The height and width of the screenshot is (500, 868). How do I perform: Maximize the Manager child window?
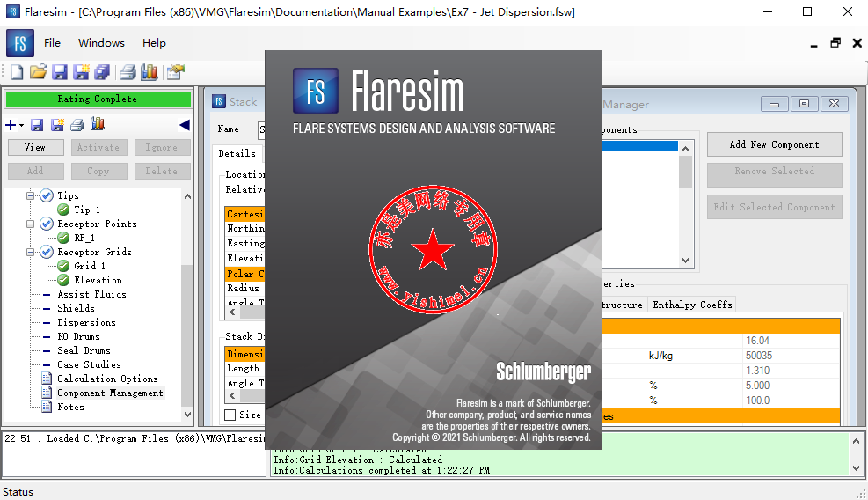[805, 104]
